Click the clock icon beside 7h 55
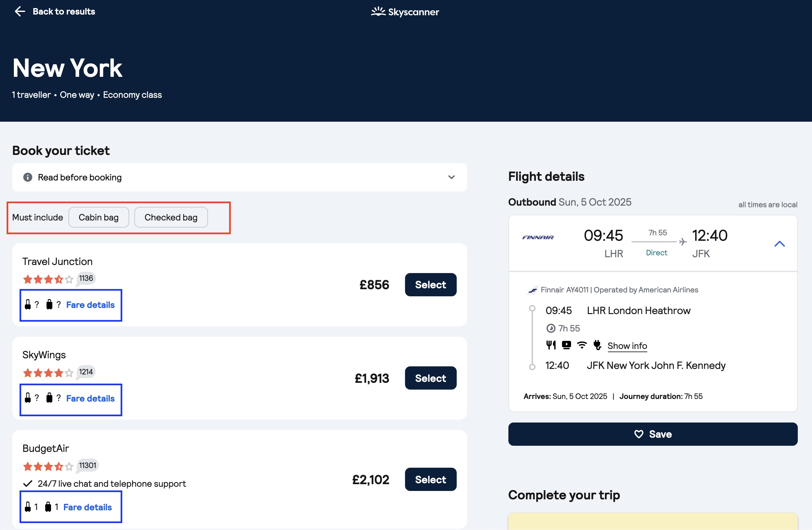This screenshot has height=530, width=812. coord(551,329)
